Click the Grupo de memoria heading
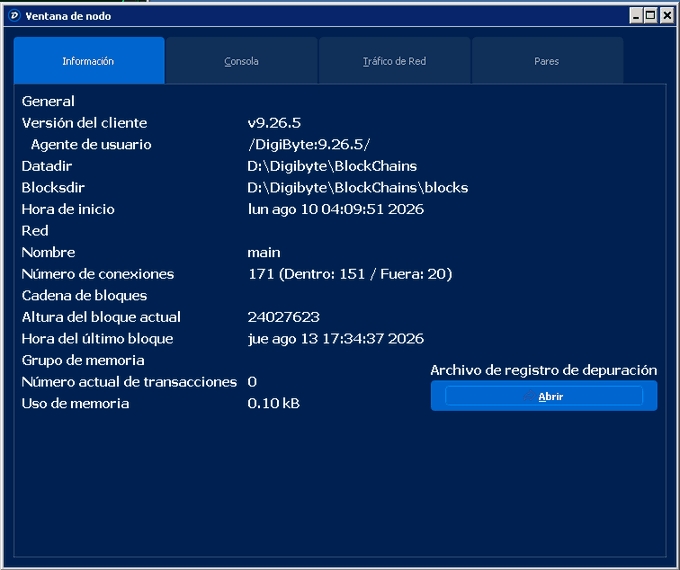 tap(83, 360)
